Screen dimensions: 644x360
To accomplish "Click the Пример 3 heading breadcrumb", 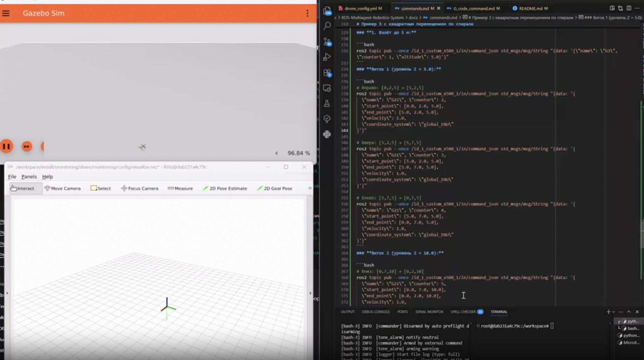I will click(518, 17).
